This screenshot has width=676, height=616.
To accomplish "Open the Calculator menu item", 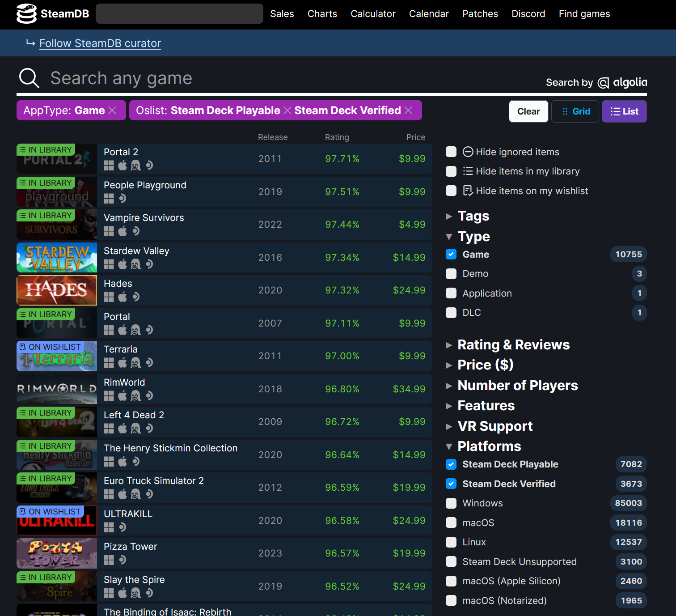I will click(x=373, y=14).
